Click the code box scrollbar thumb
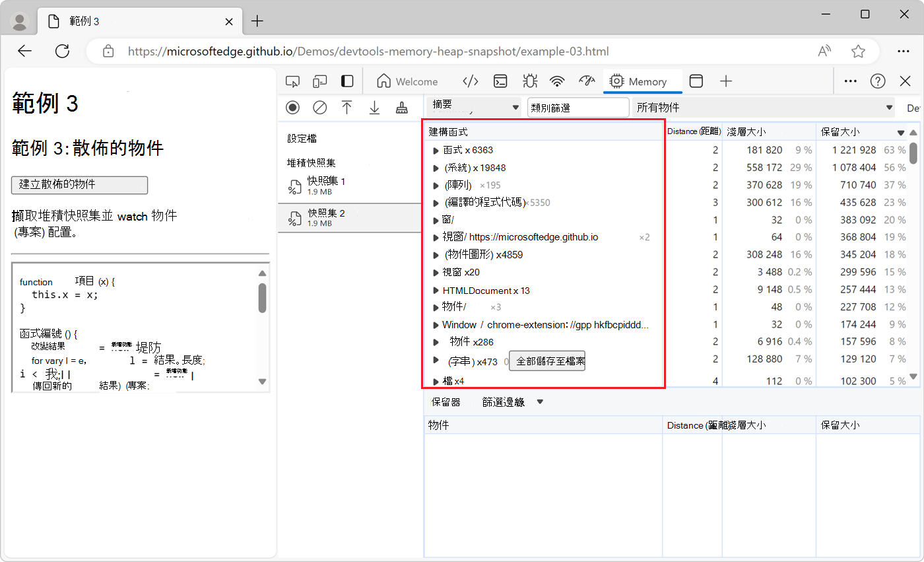This screenshot has height=562, width=924. [x=262, y=298]
